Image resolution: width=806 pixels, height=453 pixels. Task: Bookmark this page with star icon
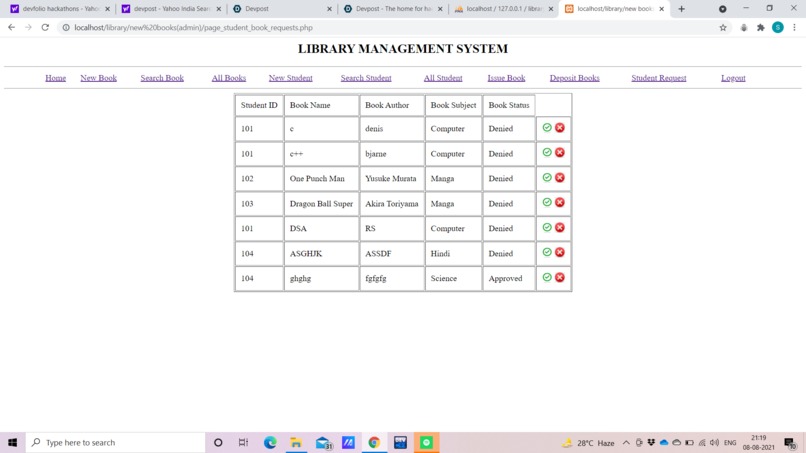click(x=723, y=28)
